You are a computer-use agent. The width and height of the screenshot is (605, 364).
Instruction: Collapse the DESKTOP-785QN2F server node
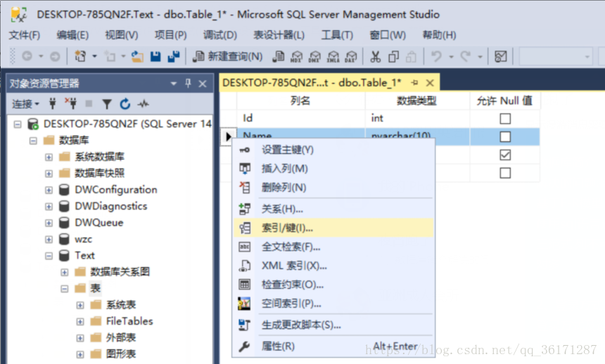tap(18, 124)
